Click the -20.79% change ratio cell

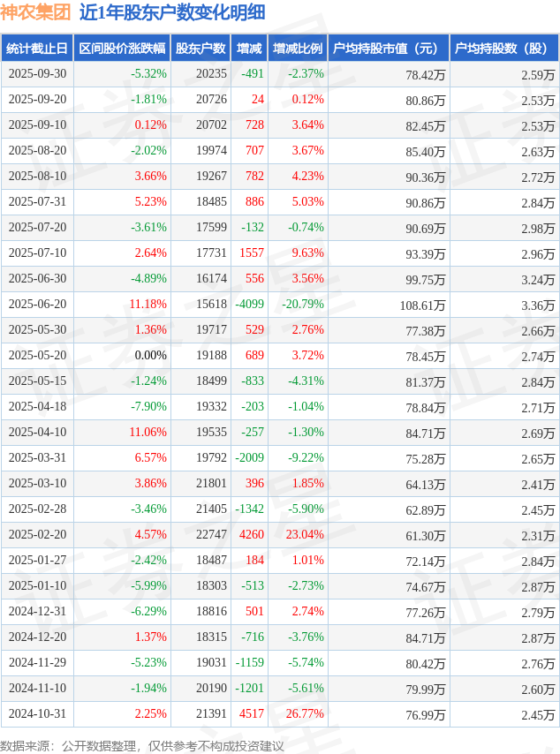[303, 305]
